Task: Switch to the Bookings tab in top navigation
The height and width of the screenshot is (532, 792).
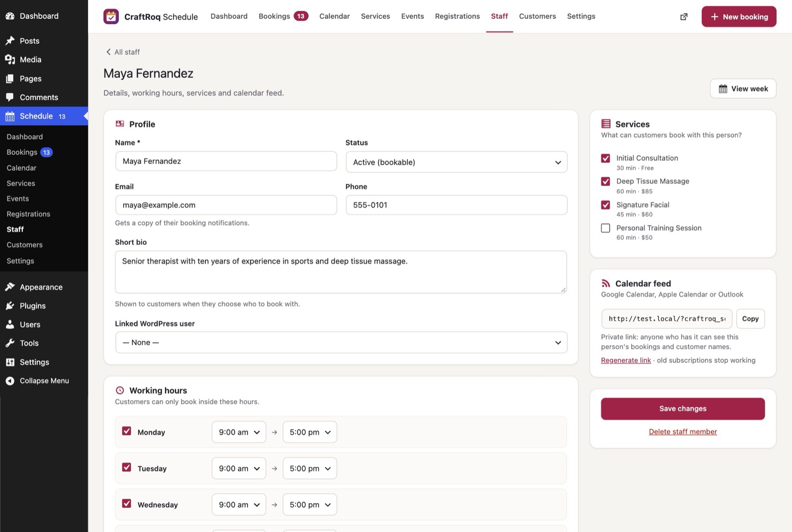Action: click(283, 16)
